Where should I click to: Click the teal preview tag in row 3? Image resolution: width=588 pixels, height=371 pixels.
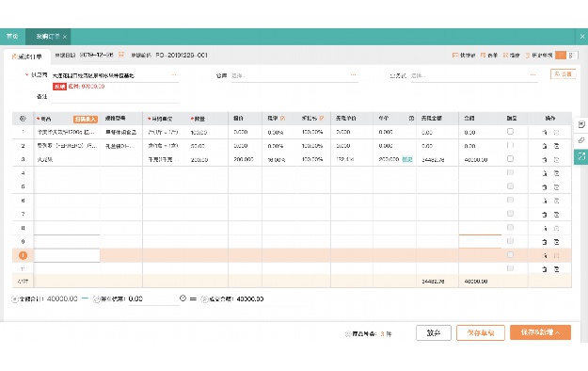point(407,159)
